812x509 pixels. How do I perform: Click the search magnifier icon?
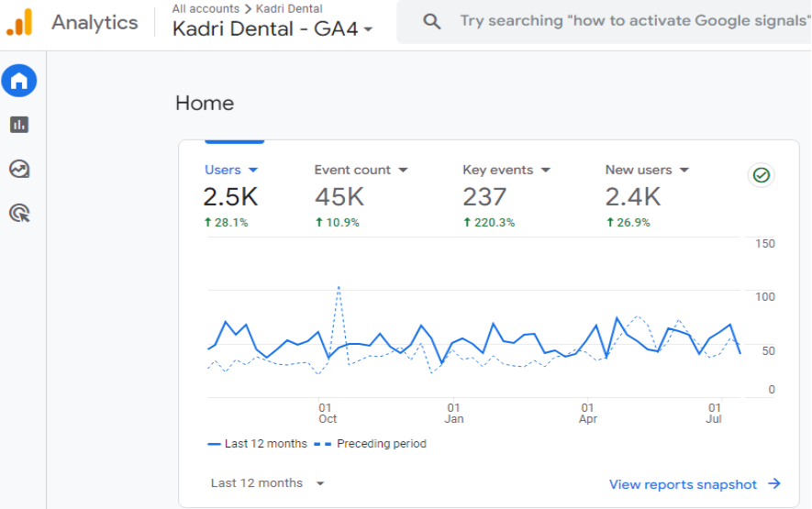point(431,21)
